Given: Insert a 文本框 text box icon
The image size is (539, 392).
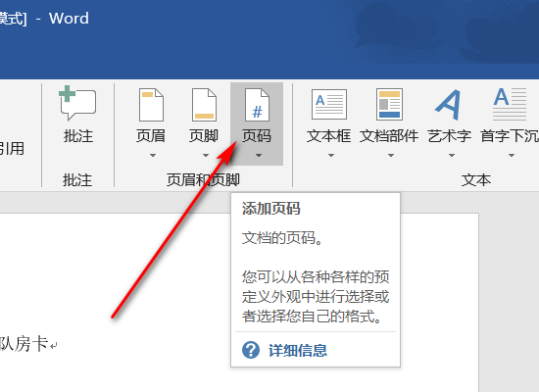Looking at the screenshot, I should [329, 104].
